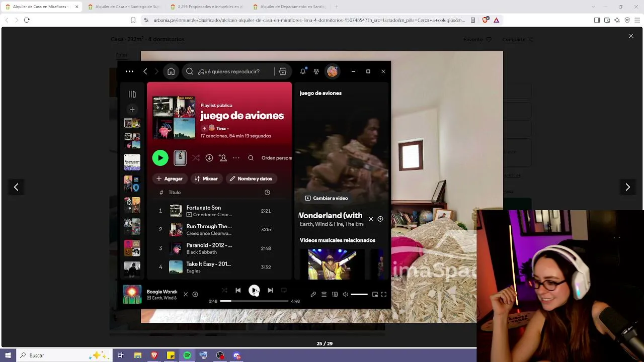This screenshot has height=362, width=644.
Task: Show previous photo in Urbania gallery
Action: (16, 187)
